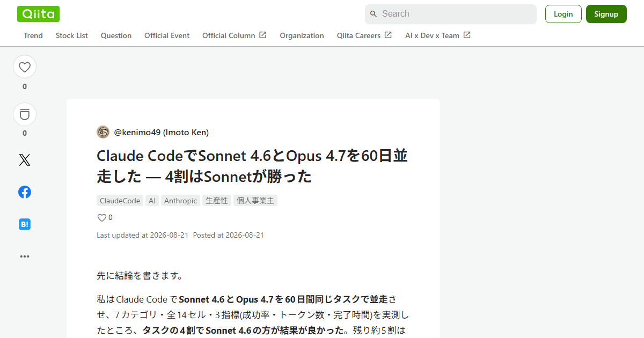Share the article on Facebook
Viewport: 644px width, 338px height.
(x=25, y=192)
